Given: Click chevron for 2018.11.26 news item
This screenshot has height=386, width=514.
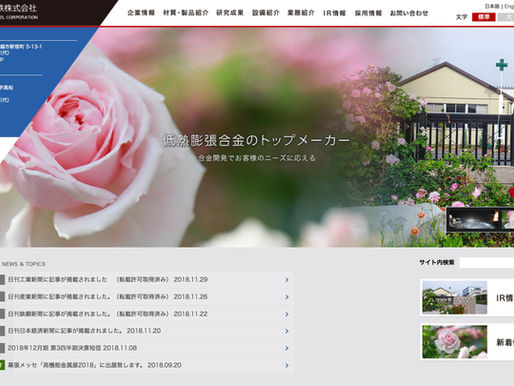Looking at the screenshot, I should pyautogui.click(x=287, y=297).
